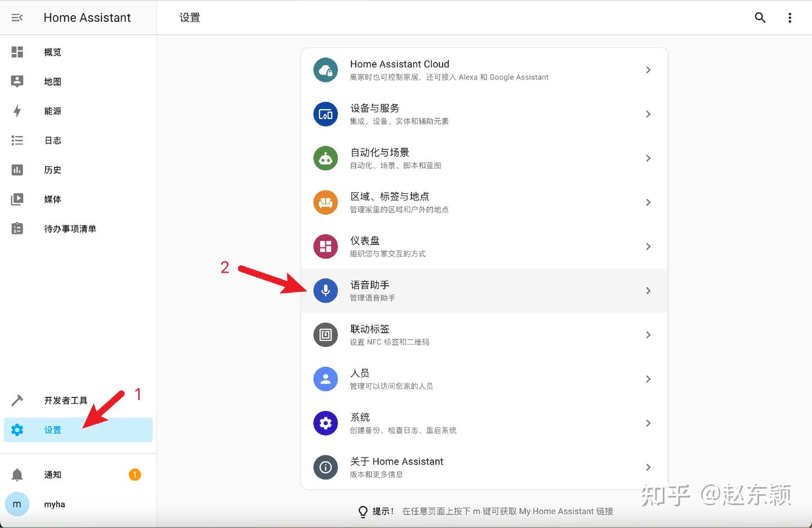This screenshot has height=528, width=812.
Task: Open 媒体 in the sidebar
Action: tap(78, 199)
